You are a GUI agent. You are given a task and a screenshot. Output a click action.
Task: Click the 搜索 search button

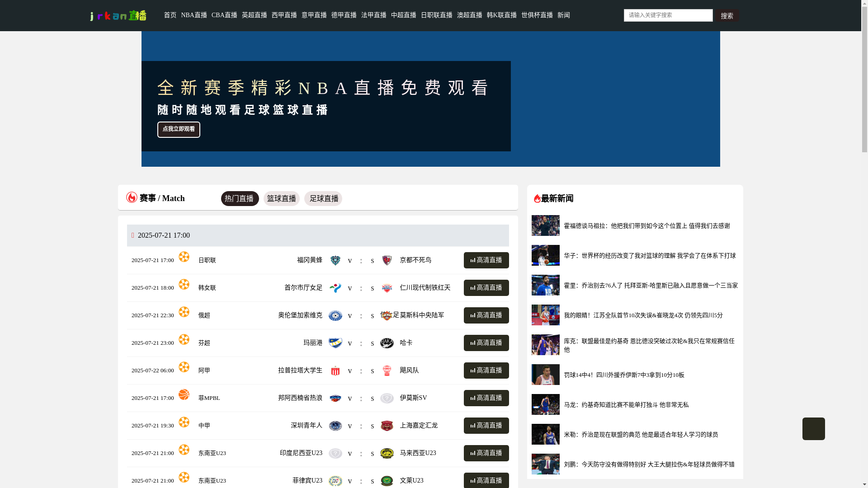pos(727,16)
